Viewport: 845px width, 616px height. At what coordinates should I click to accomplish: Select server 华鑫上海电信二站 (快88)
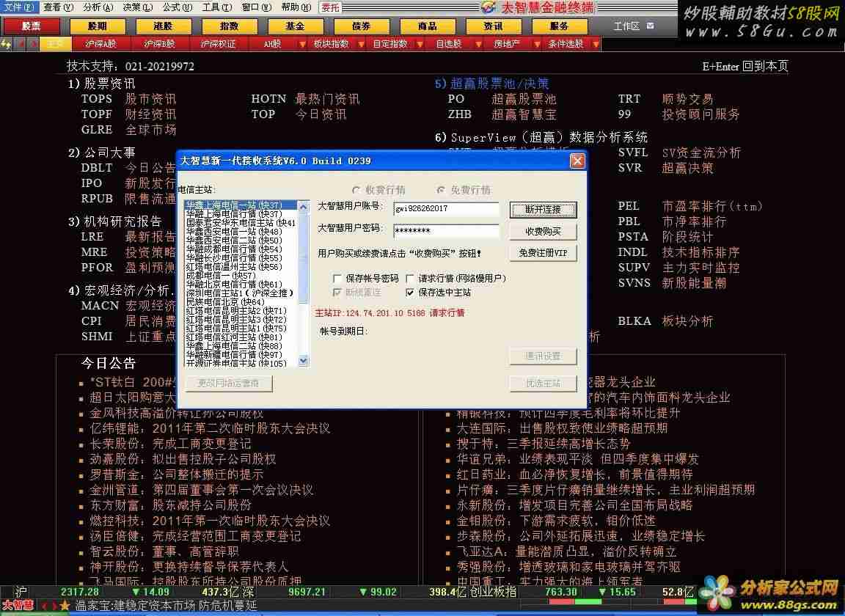(235, 346)
